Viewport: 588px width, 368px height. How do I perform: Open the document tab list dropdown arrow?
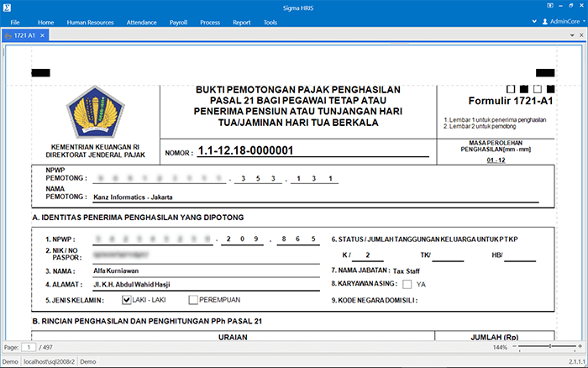pyautogui.click(x=572, y=35)
